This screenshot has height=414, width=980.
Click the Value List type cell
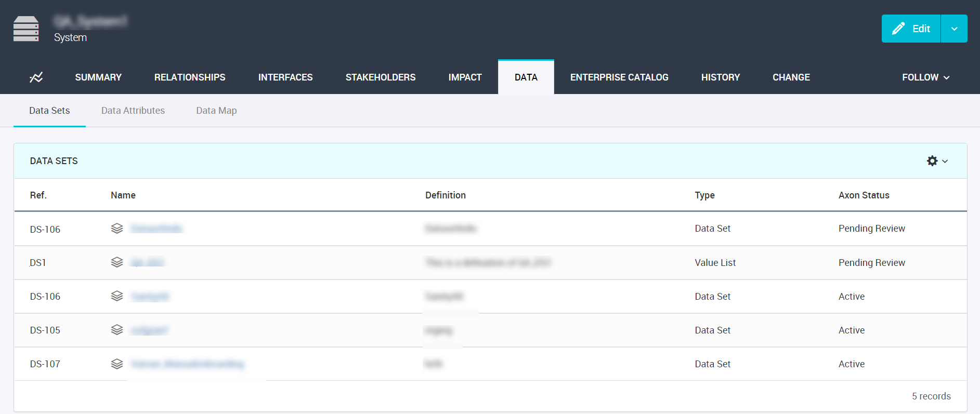click(715, 263)
